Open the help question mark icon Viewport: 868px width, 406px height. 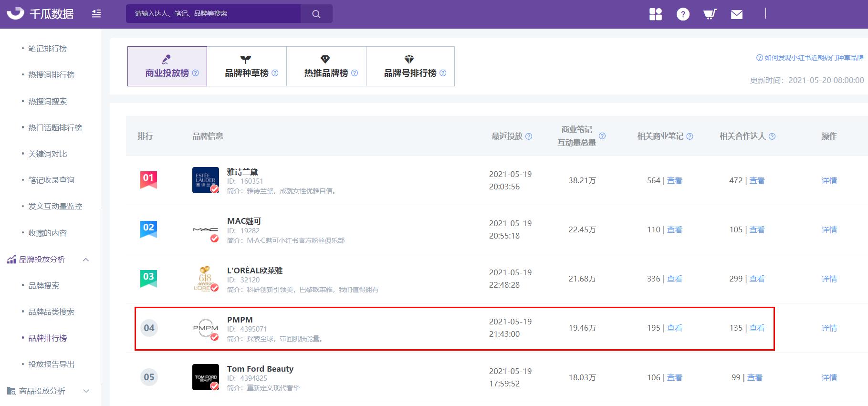[683, 14]
